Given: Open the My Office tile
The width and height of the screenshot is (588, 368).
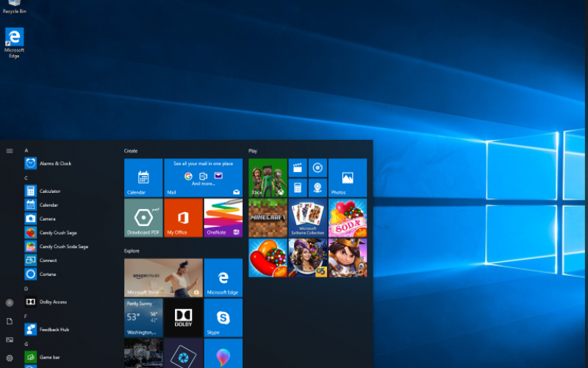Looking at the screenshot, I should coord(183,217).
